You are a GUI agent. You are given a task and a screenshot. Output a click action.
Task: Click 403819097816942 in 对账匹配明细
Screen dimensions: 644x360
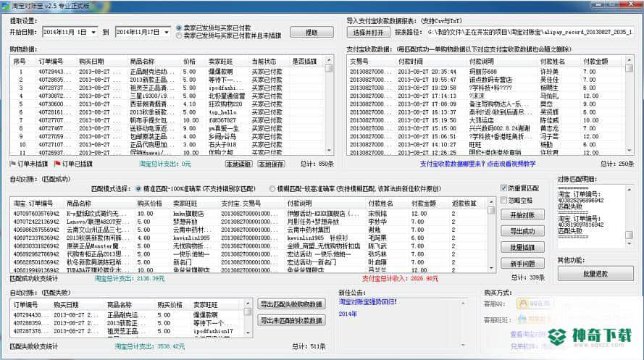pyautogui.click(x=581, y=225)
